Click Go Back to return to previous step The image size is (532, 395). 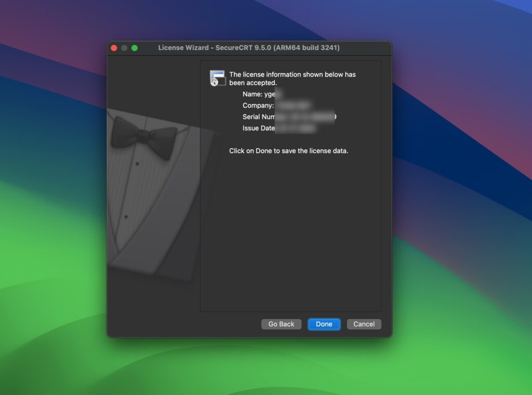(281, 324)
